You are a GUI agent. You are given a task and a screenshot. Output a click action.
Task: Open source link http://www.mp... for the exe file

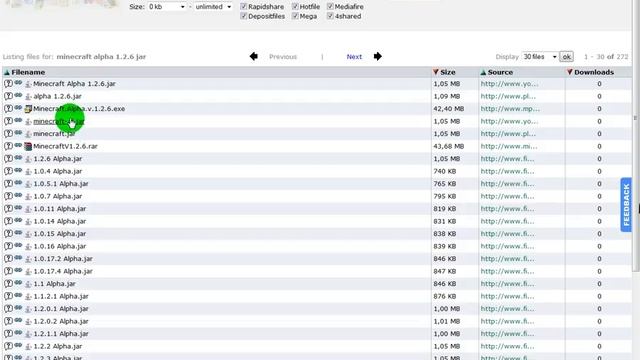click(x=510, y=109)
